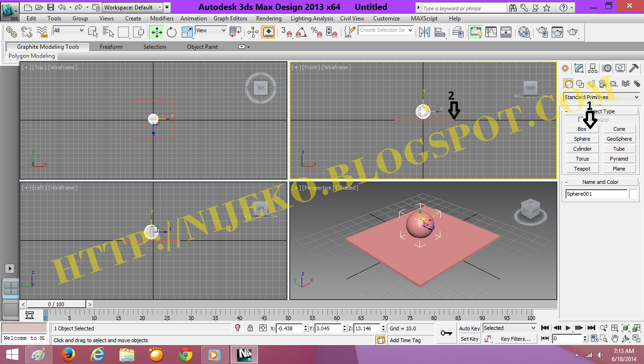Open the reference coordinate system View dropdown
This screenshot has width=644, height=364.
click(211, 30)
